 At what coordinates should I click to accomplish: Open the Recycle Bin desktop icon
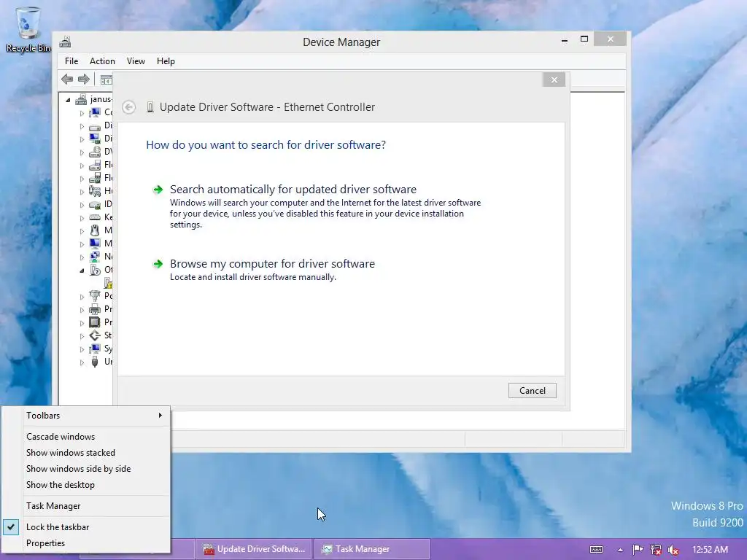(28, 29)
